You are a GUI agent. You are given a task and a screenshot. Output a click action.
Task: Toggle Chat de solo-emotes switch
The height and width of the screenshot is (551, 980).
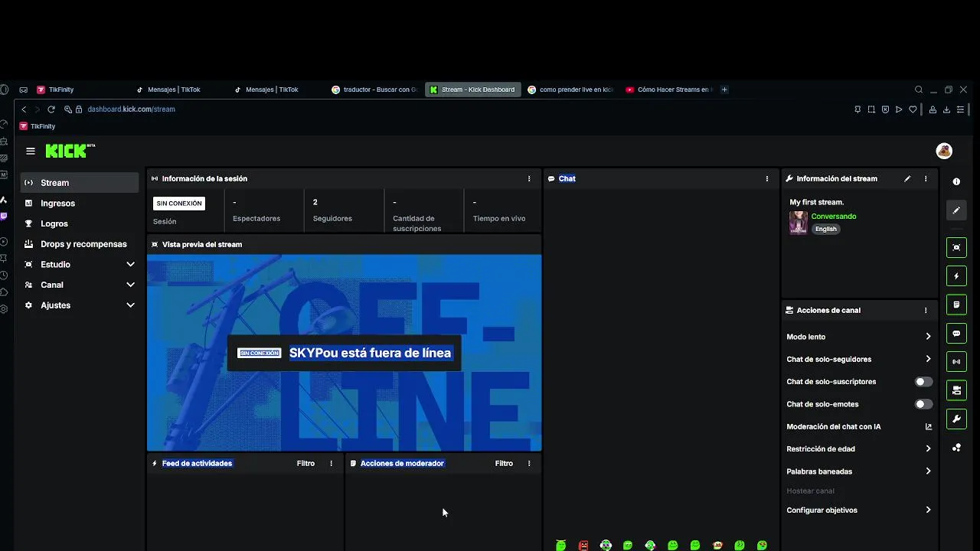pos(924,404)
